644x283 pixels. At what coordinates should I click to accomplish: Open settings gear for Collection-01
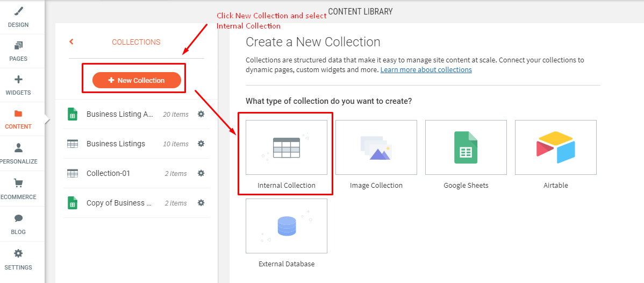201,173
